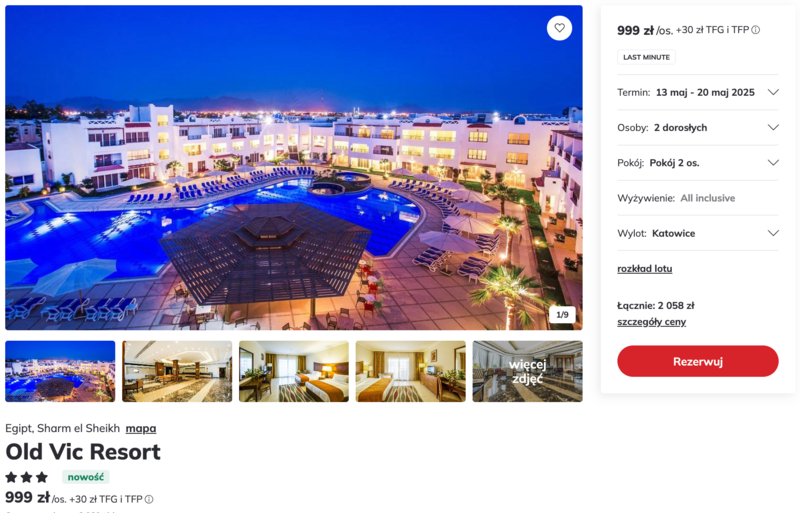Click the main resort pool photo
The height and width of the screenshot is (513, 800).
294,167
